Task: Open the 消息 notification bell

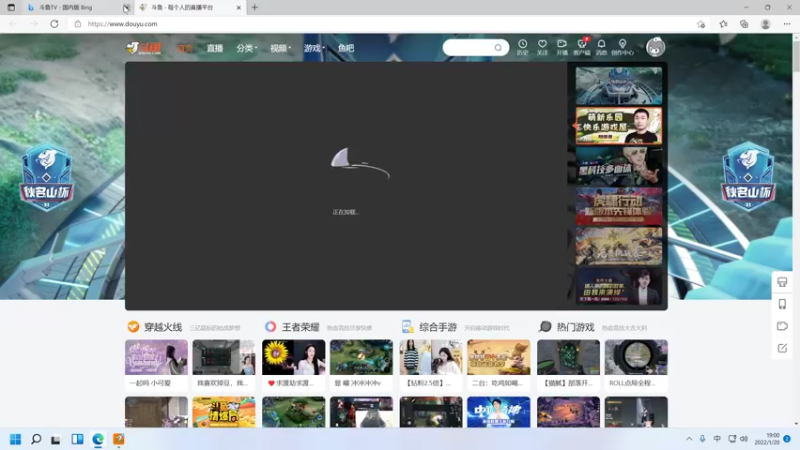Action: (602, 47)
